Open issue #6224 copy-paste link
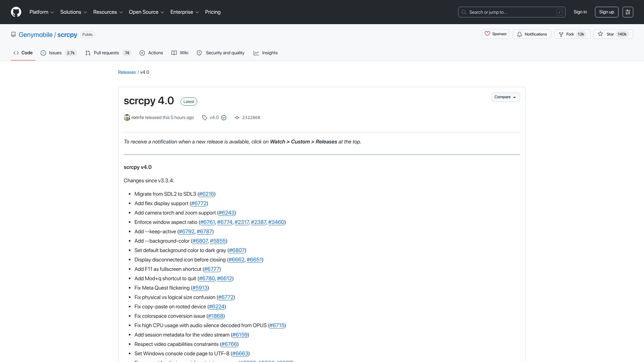 [x=217, y=307]
